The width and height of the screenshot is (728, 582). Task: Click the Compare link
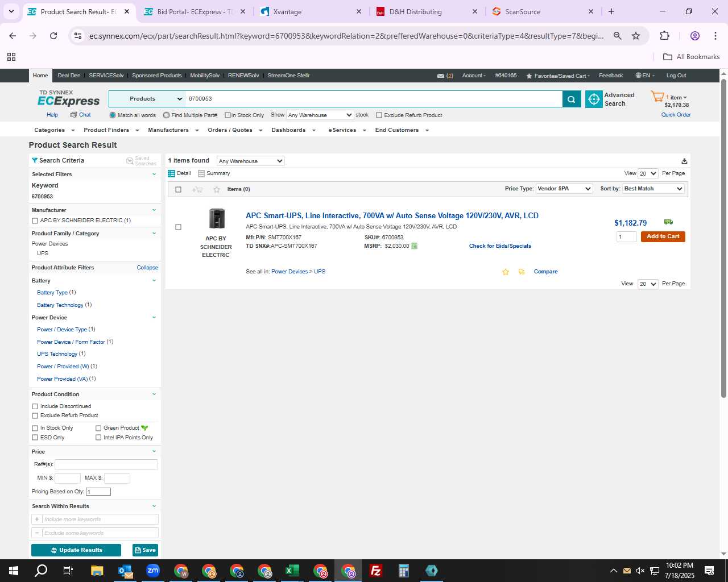(545, 272)
